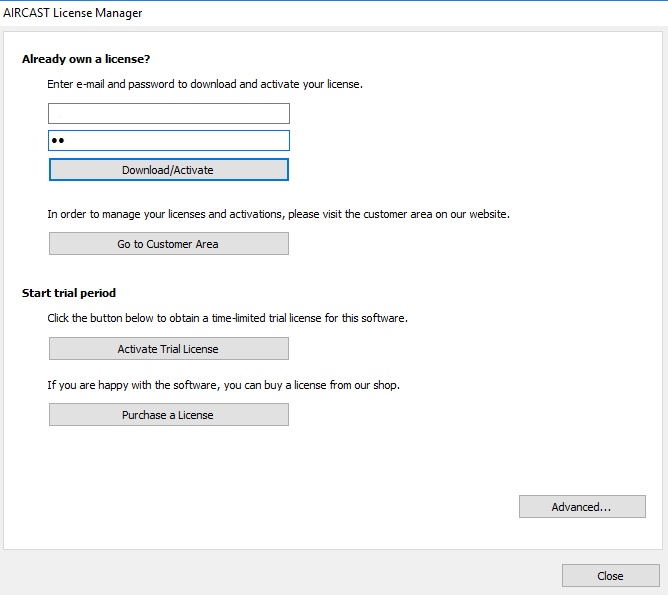The image size is (668, 595).
Task: Start the trial with Activate Trial License
Action: [169, 349]
